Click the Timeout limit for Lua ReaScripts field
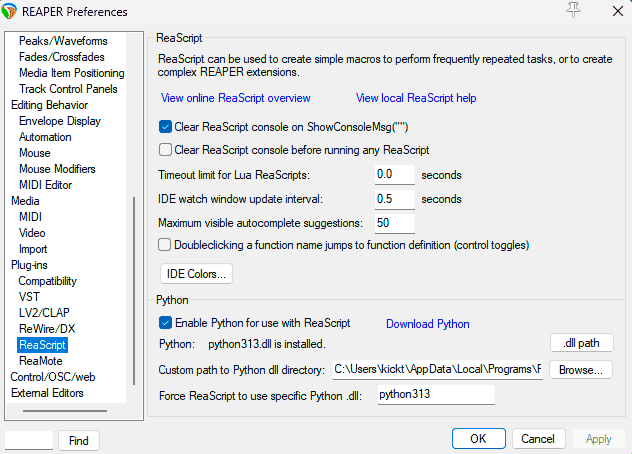The height and width of the screenshot is (454, 632). [x=394, y=175]
